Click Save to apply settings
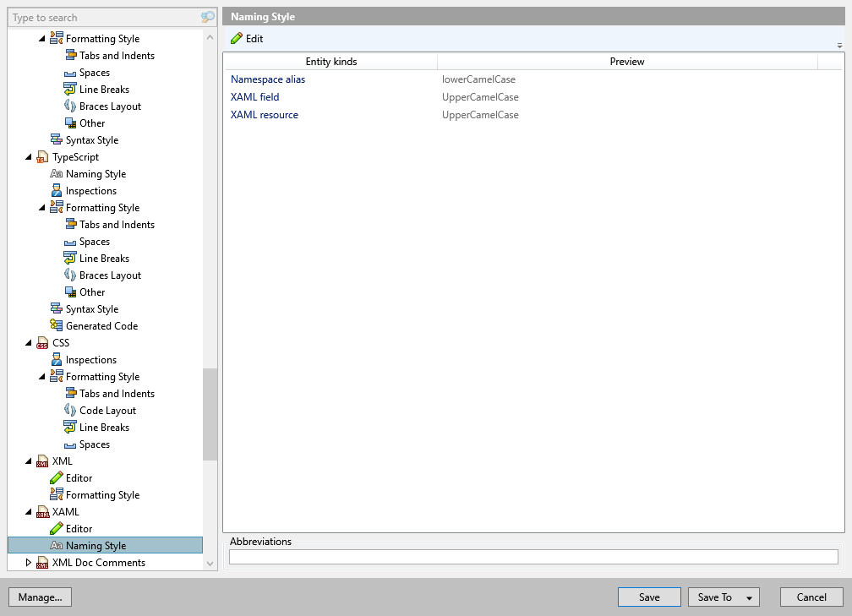 [x=648, y=597]
